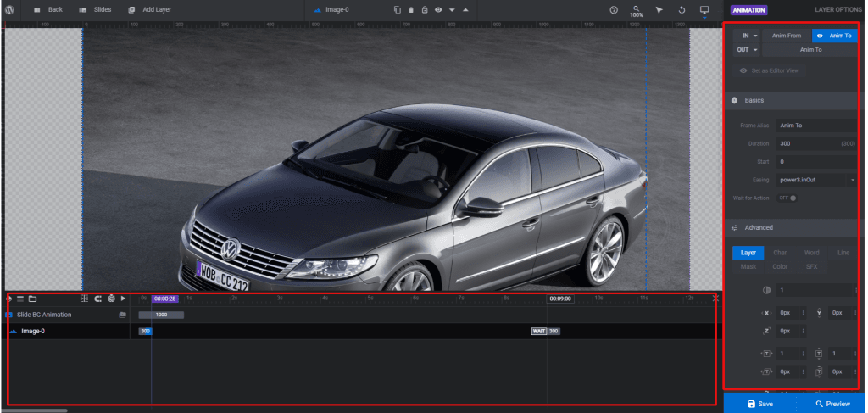Open the WordPress logo menu
The width and height of the screenshot is (868, 413).
[10, 10]
